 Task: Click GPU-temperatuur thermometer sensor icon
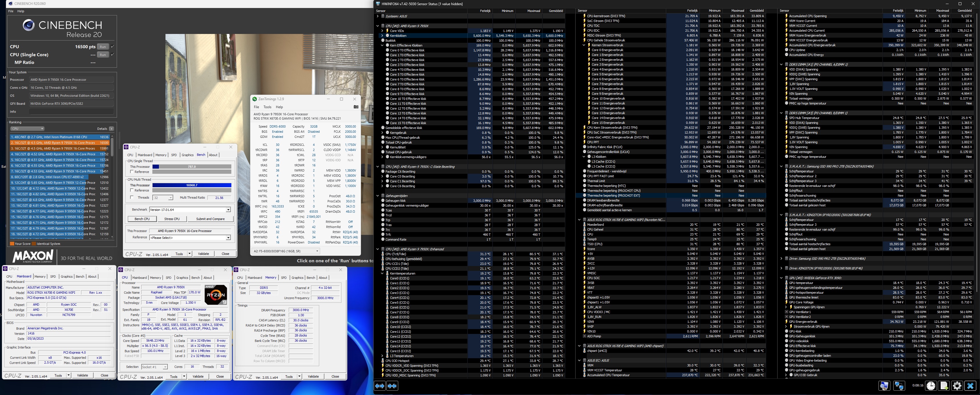click(786, 283)
